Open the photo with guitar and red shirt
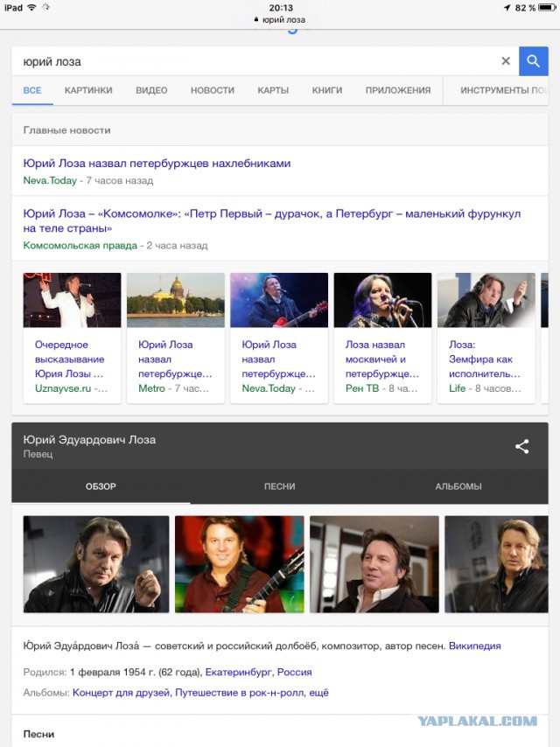 coord(239,564)
